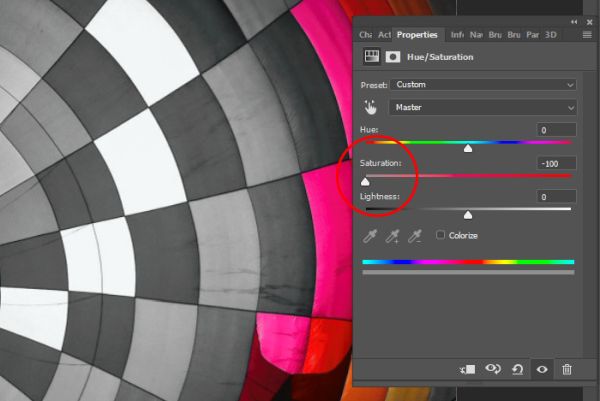Collapse the panel with double-arrow button
600x401 pixels.
click(574, 22)
